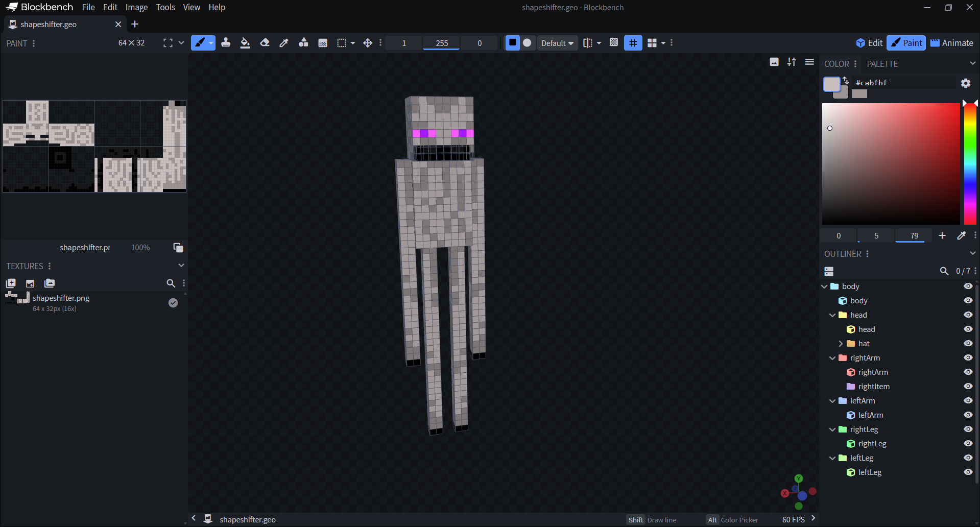Close the shapeshifter.geo tab
The width and height of the screenshot is (980, 527).
118,24
